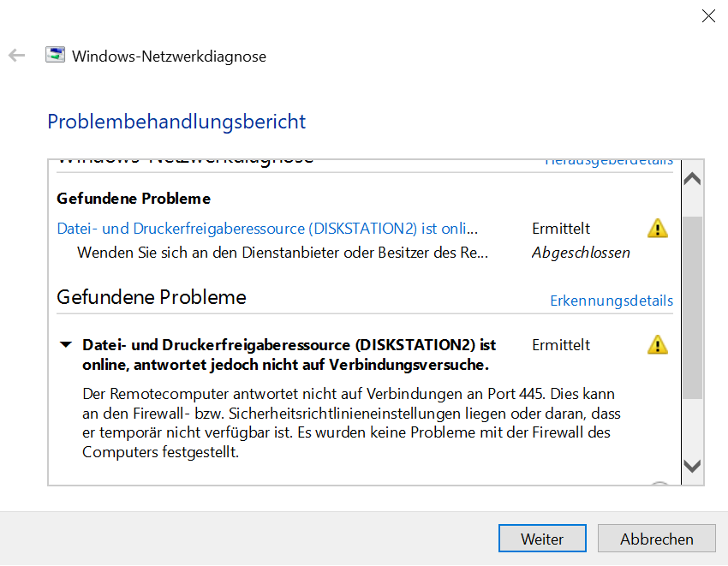This screenshot has height=566, width=728.
Task: Click the Windows-Netzwerkdiagnose title icon
Action: (x=56, y=55)
